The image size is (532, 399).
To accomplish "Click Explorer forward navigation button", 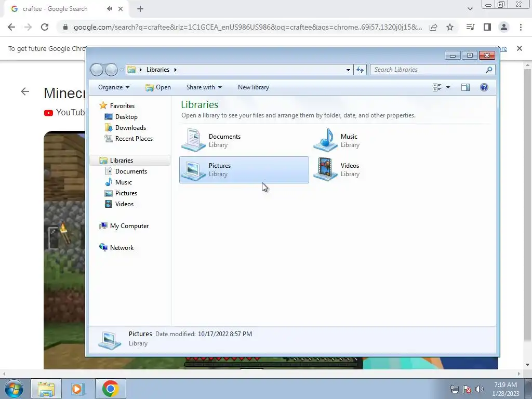I will coord(111,70).
